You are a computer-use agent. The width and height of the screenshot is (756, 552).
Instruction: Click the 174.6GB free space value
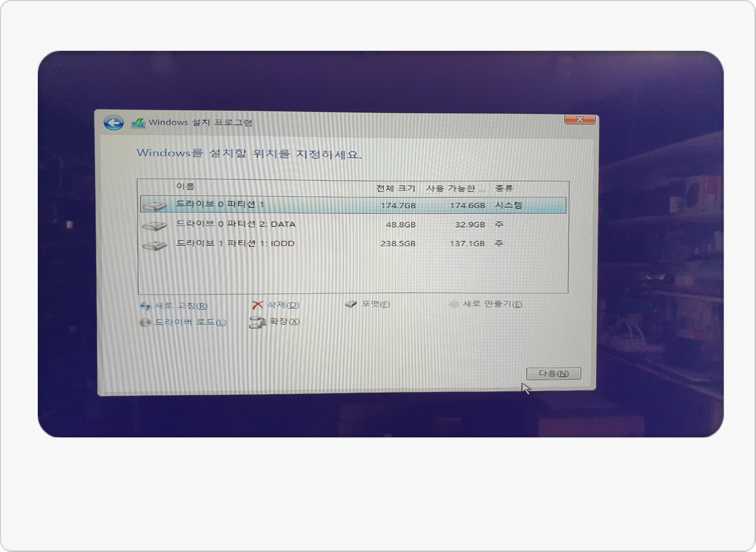pyautogui.click(x=467, y=206)
